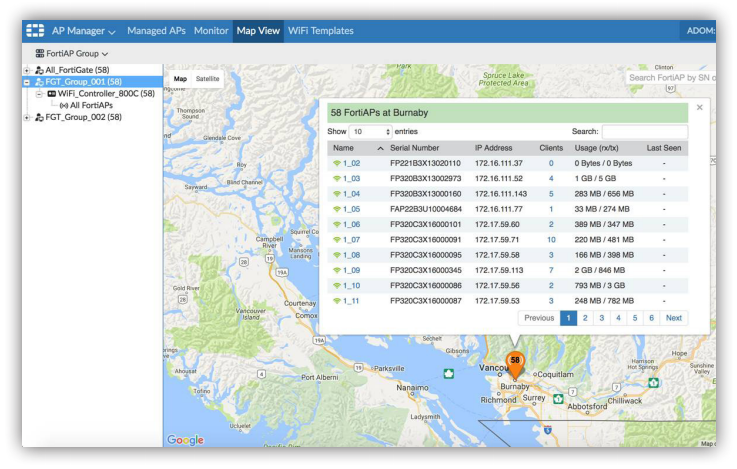Open FortiAP 1_08 link
The height and width of the screenshot is (469, 737).
[351, 255]
